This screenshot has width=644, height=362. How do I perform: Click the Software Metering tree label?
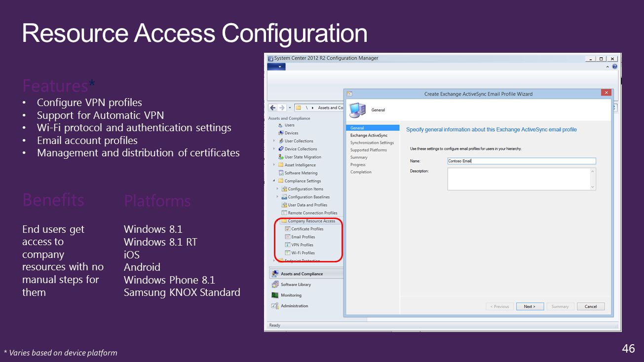301,173
